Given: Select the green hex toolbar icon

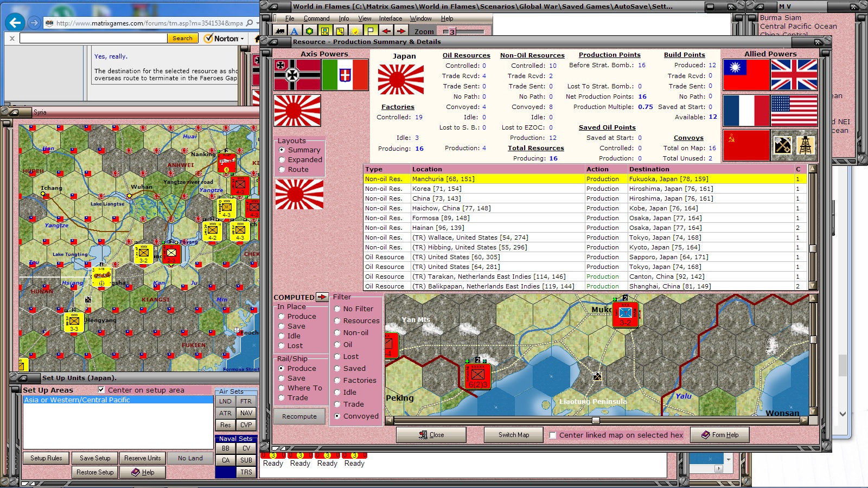Looking at the screenshot, I should pyautogui.click(x=309, y=31).
